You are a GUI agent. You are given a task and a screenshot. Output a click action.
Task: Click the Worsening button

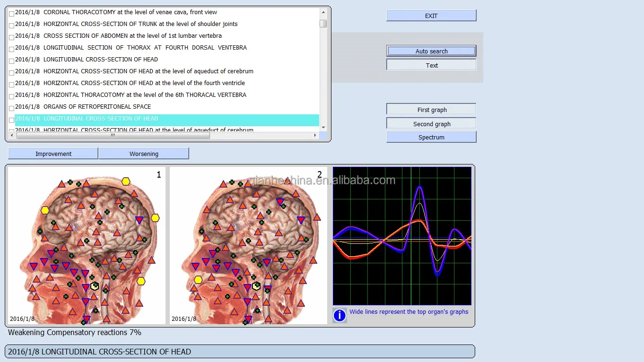(144, 154)
